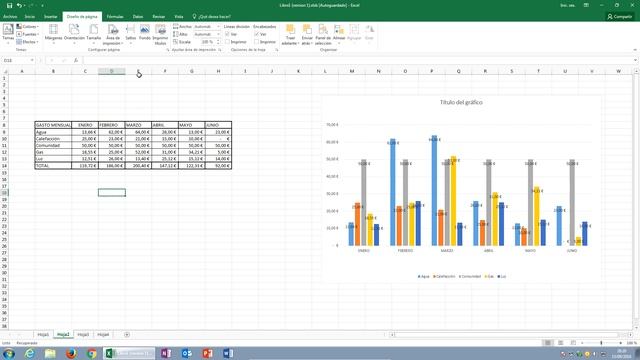The width and height of the screenshot is (640, 360).
Task: Open the Tamaño paper size menu
Action: [x=93, y=33]
